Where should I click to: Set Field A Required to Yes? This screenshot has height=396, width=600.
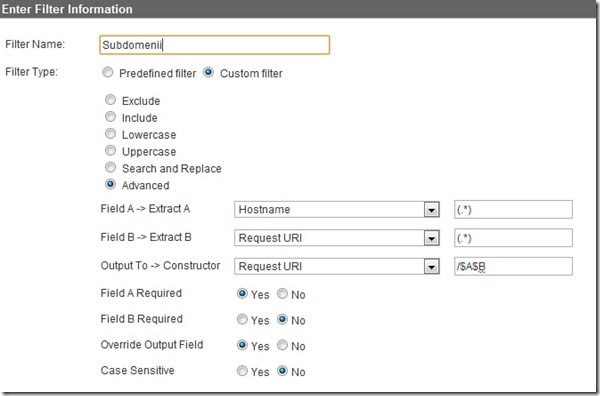pos(242,293)
